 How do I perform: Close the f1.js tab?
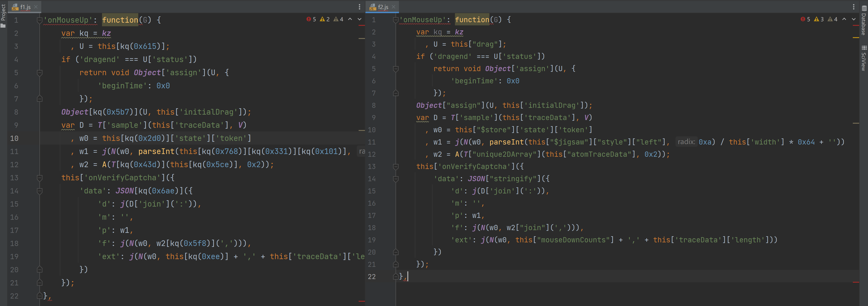coord(36,7)
